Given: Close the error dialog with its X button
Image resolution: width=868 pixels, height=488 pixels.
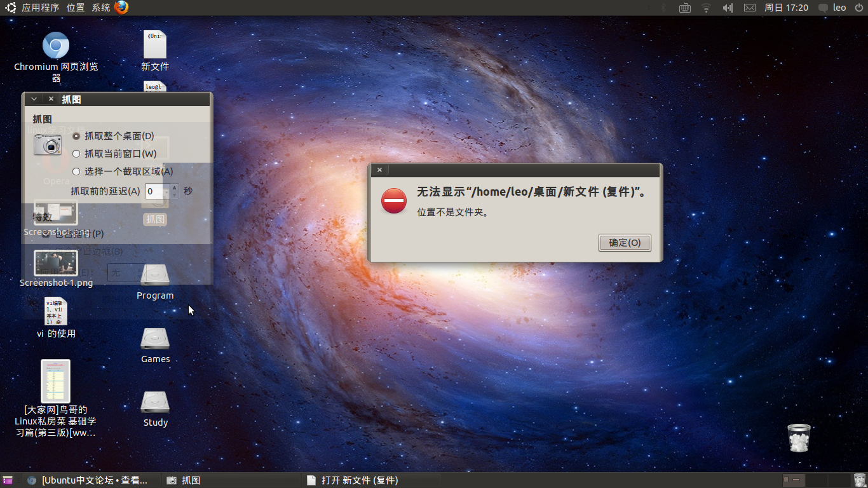Looking at the screenshot, I should point(379,170).
